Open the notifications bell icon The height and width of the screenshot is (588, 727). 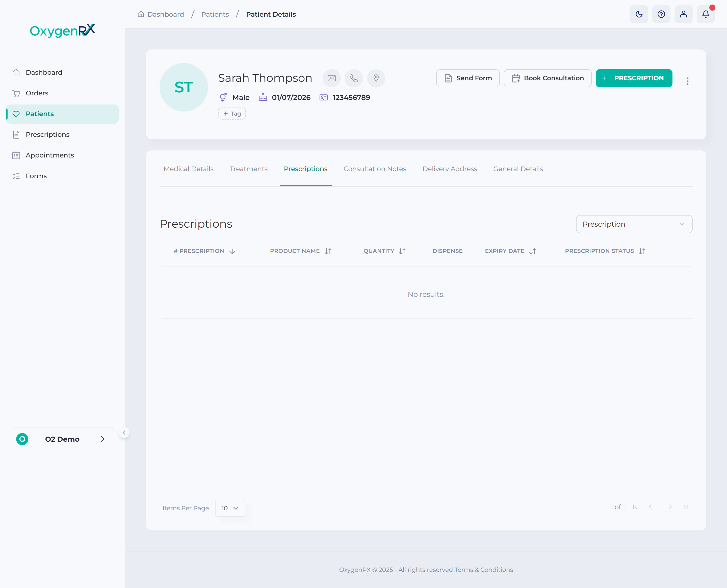click(706, 14)
